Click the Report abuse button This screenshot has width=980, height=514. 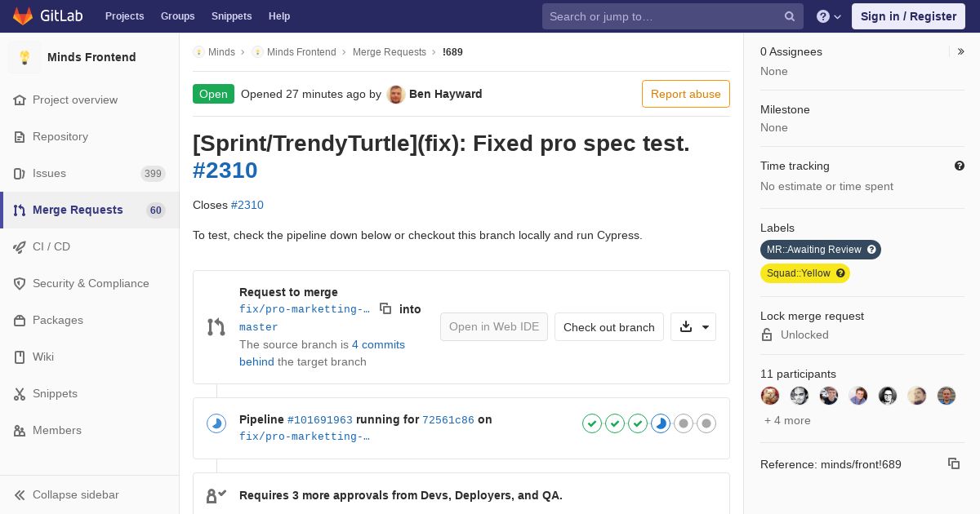click(686, 94)
